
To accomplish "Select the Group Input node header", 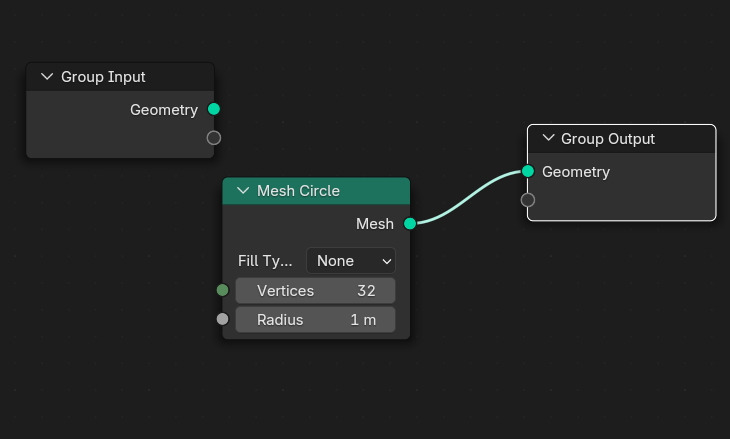I will point(120,77).
